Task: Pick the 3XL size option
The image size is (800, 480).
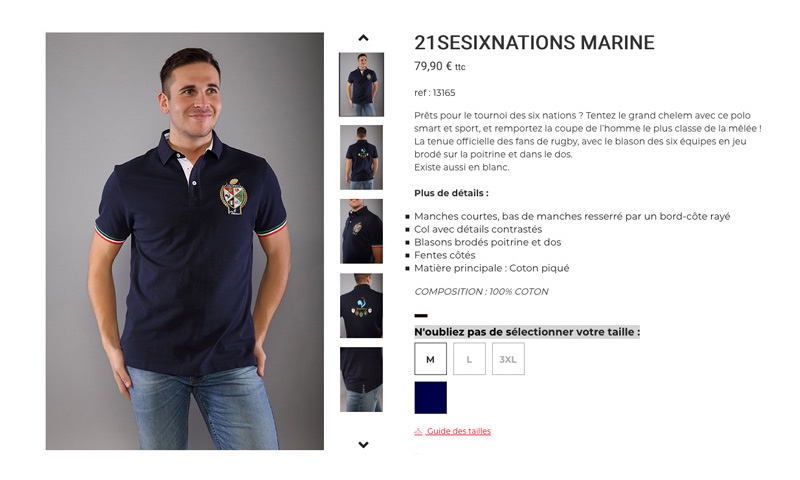Action: pyautogui.click(x=508, y=359)
